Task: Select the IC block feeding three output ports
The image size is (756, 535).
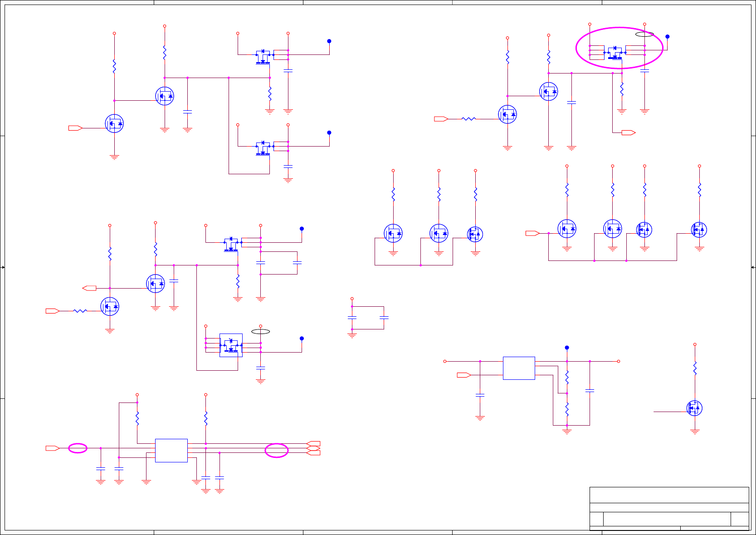Action: [x=171, y=450]
